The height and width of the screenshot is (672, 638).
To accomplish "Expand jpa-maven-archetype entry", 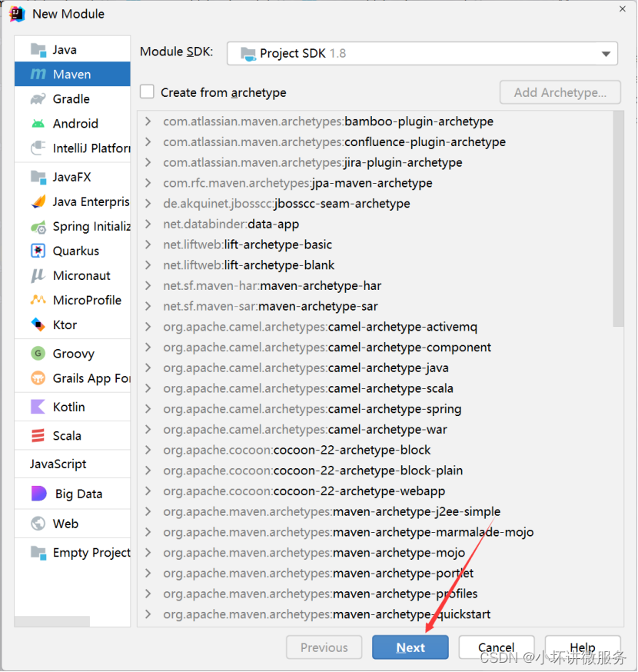I will [148, 183].
